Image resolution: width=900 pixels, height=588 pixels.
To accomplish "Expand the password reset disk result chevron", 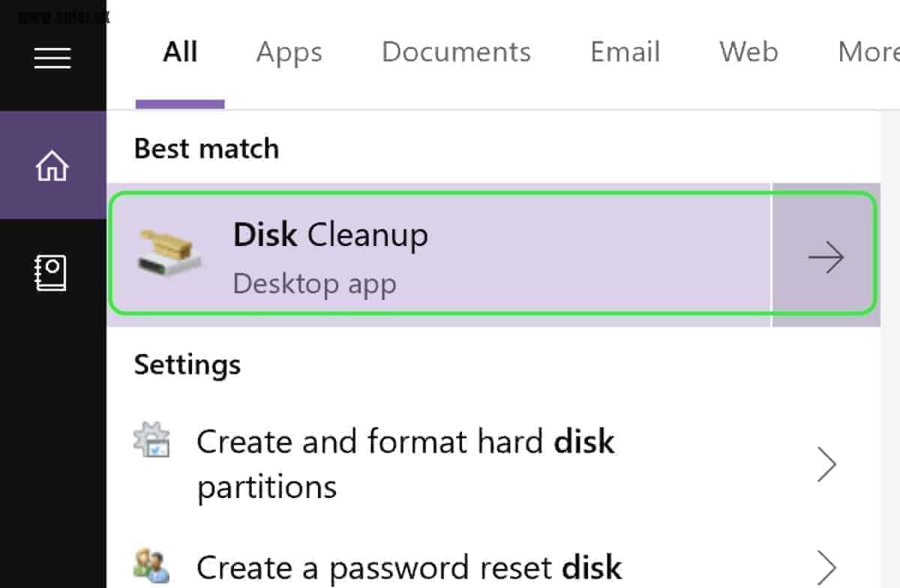I will [826, 566].
